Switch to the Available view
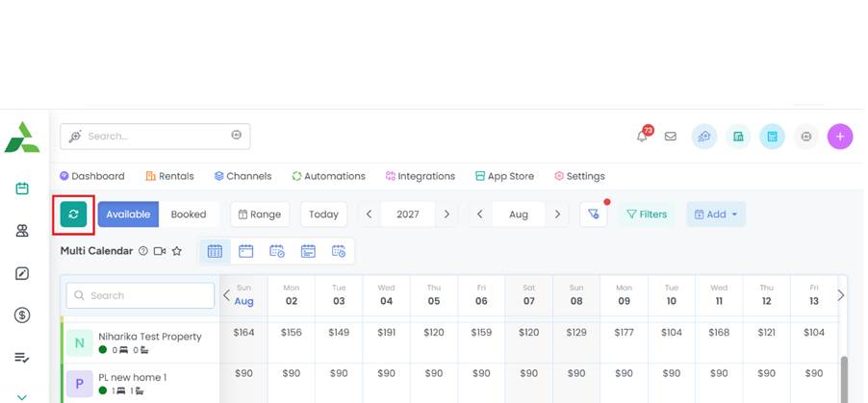 pyautogui.click(x=128, y=214)
